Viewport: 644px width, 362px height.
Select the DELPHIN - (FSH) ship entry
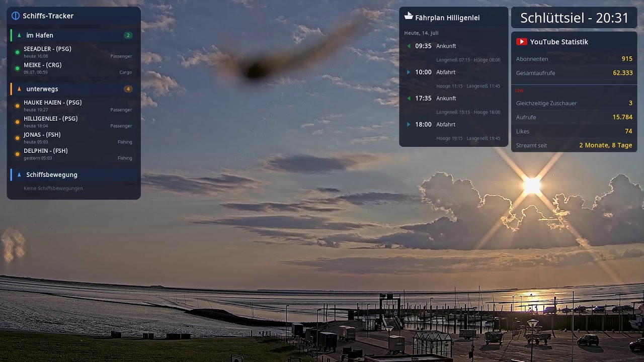[x=74, y=154]
